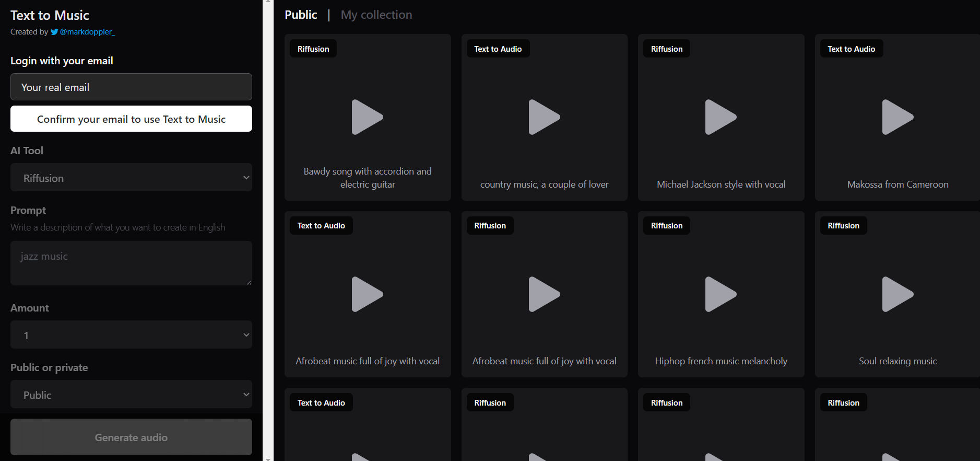This screenshot has height=461, width=980.
Task: Click the 'Soul relaxing music' caption
Action: click(898, 361)
